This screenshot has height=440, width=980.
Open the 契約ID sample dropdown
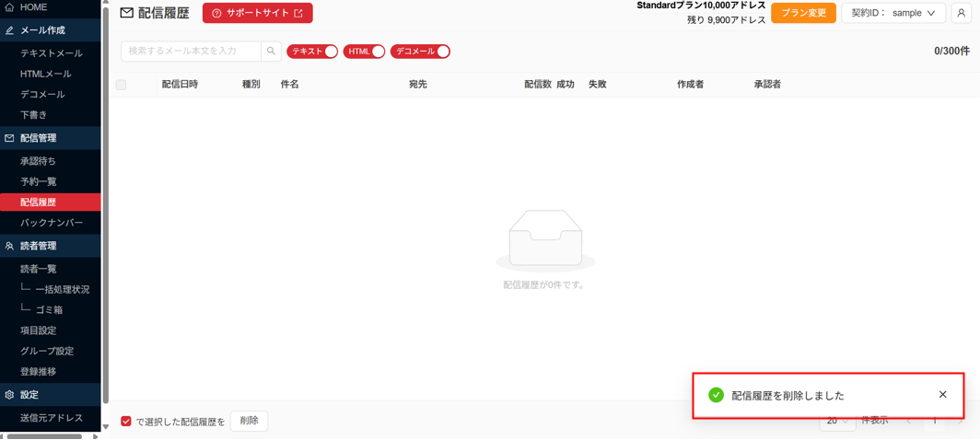(x=892, y=13)
